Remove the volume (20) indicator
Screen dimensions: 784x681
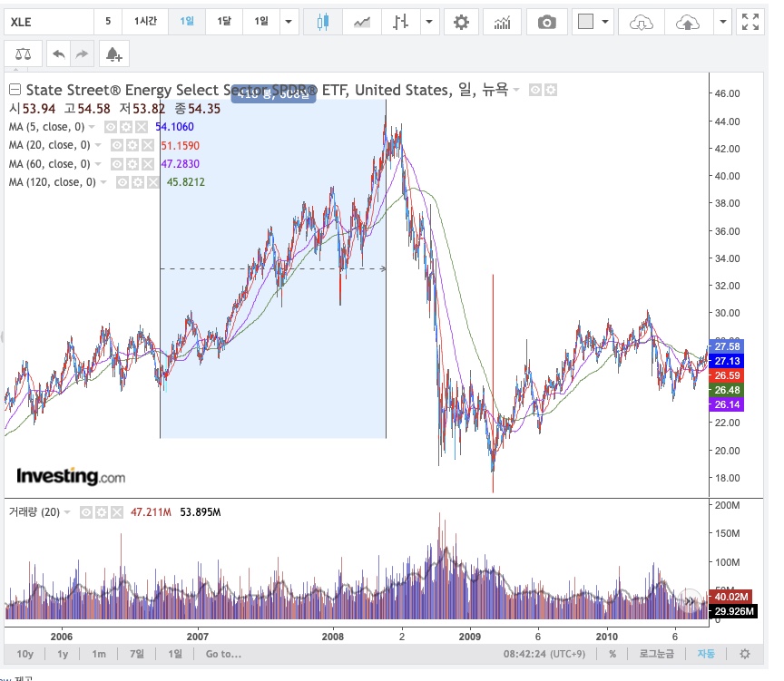point(116,512)
